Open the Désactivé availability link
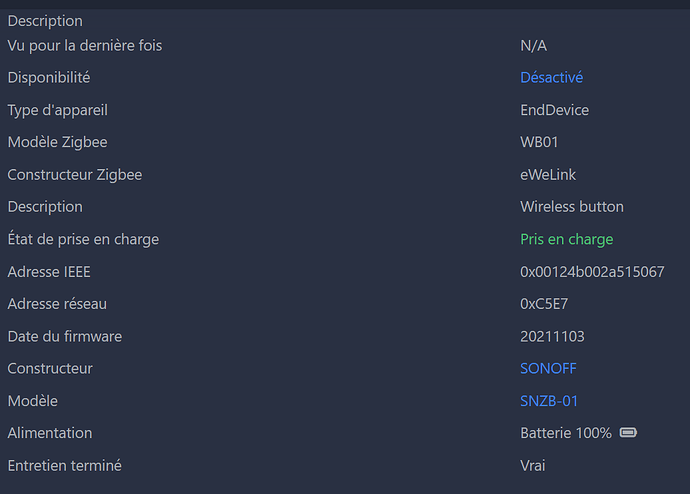The image size is (690, 494). pyautogui.click(x=551, y=77)
